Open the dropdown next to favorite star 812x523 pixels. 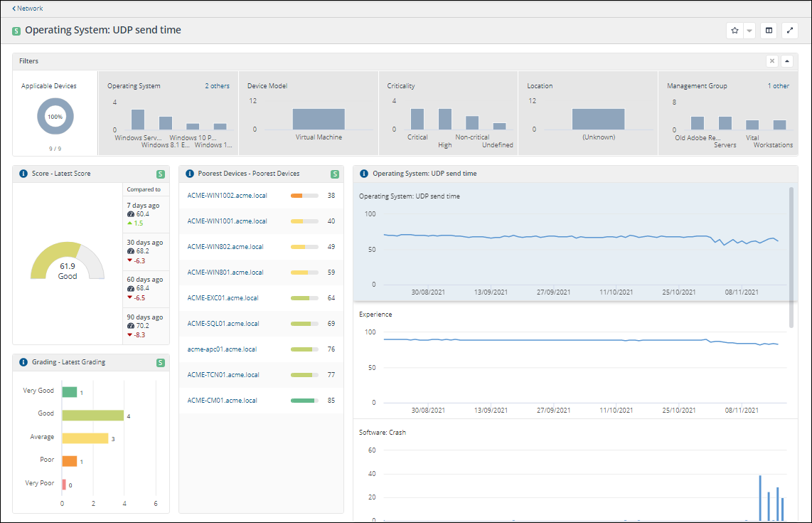point(749,31)
